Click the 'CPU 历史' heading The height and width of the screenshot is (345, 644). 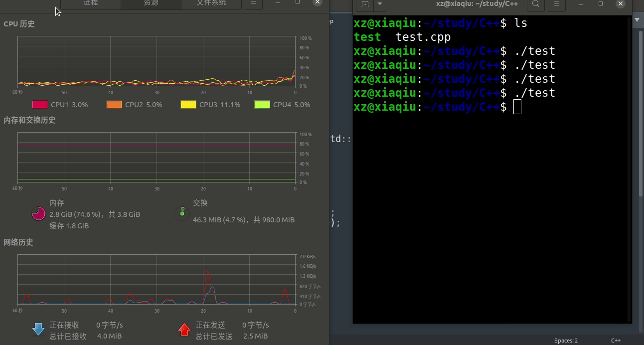tap(19, 24)
